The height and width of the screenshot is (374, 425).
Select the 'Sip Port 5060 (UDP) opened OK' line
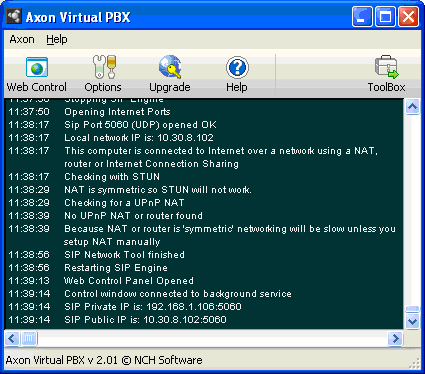point(112,125)
